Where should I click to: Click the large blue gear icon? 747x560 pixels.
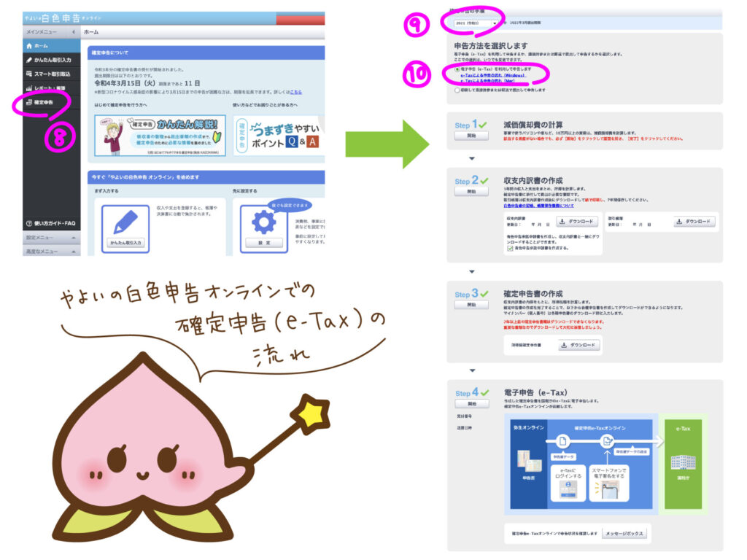point(264,222)
